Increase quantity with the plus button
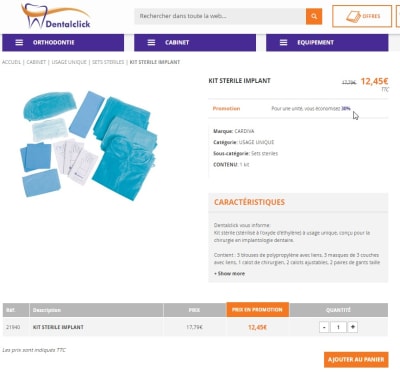The width and height of the screenshot is (400, 381). pos(352,327)
